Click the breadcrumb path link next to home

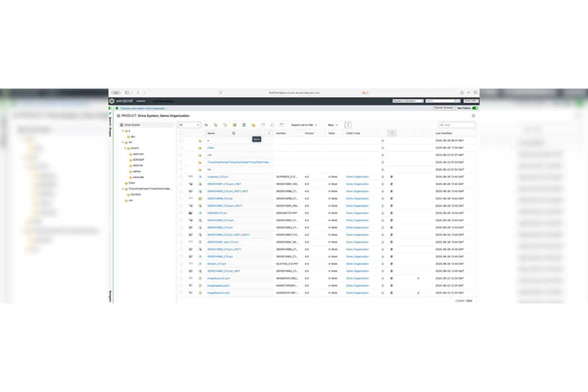click(143, 108)
